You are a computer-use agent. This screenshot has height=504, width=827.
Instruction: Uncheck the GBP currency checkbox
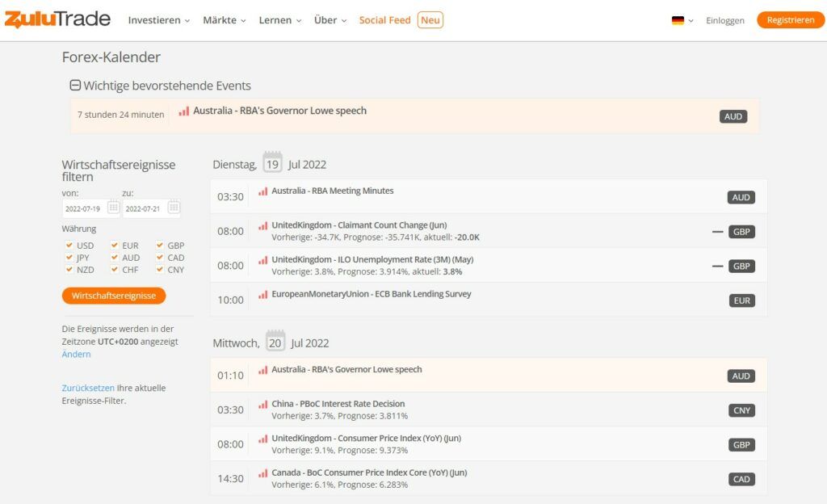(160, 245)
